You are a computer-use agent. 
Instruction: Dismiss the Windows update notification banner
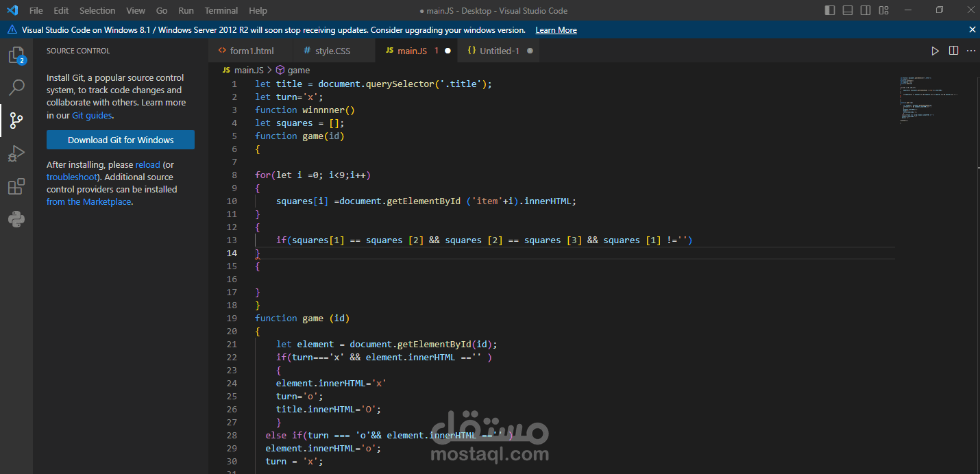[x=972, y=29]
